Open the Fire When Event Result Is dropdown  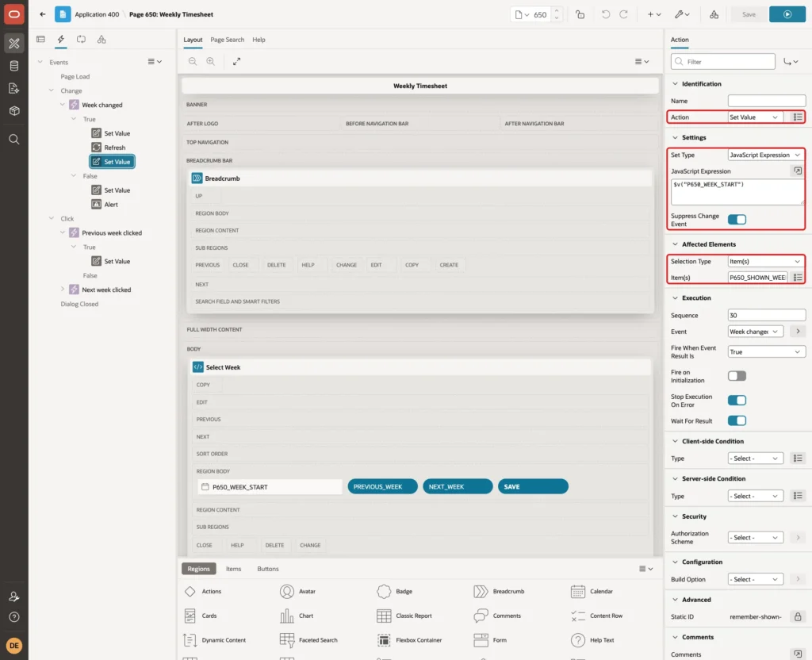766,351
